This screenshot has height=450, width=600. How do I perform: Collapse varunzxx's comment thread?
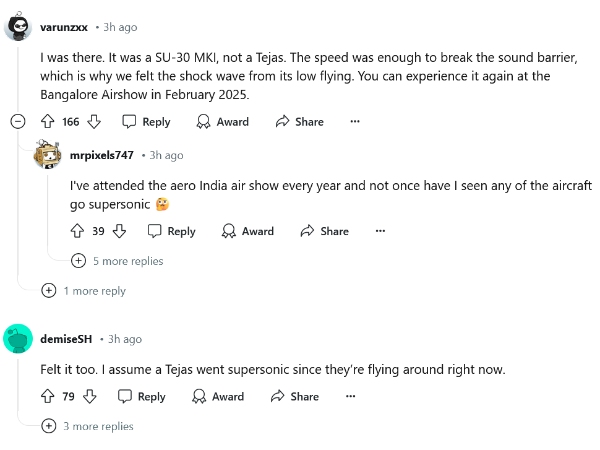[17, 121]
